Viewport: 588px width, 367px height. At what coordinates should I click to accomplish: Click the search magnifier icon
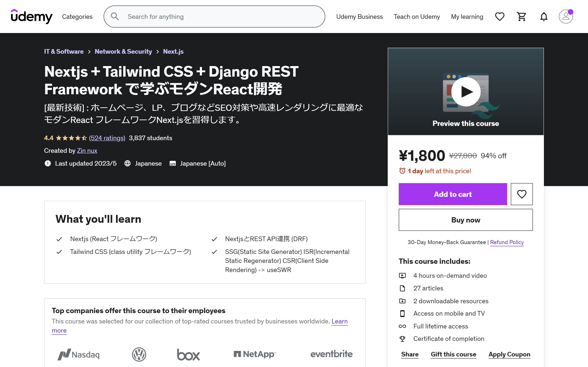(x=115, y=17)
